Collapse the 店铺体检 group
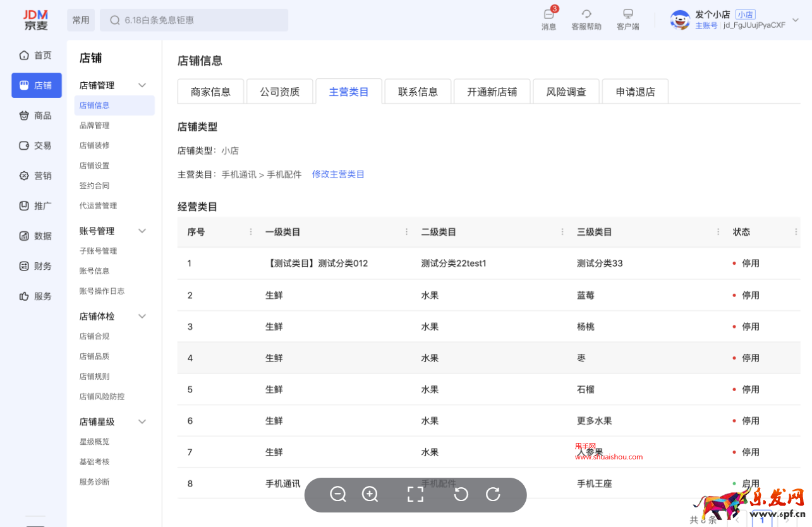This screenshot has height=527, width=812. [142, 316]
